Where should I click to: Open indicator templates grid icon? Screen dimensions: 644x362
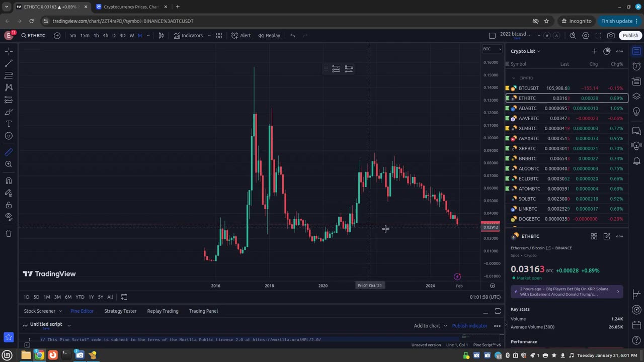219,36
